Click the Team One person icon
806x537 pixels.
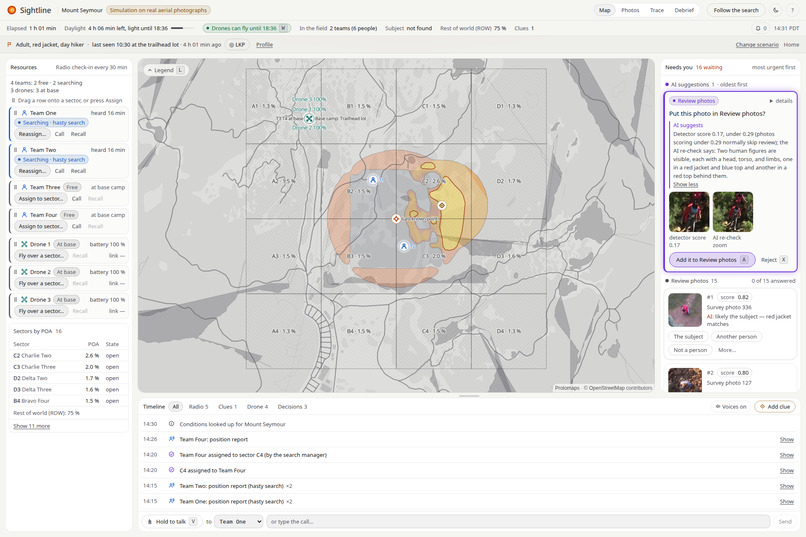coord(24,113)
